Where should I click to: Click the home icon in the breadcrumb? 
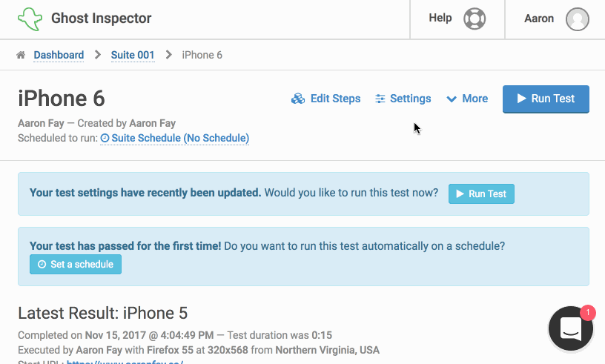21,55
